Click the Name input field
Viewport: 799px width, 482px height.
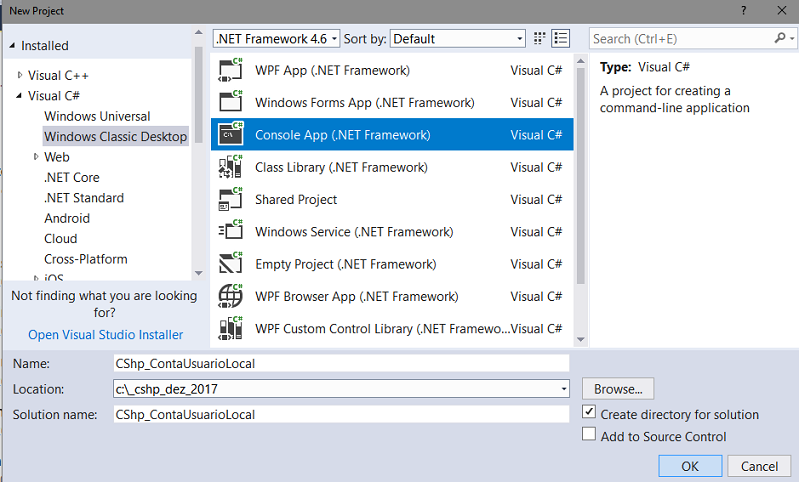(x=341, y=363)
